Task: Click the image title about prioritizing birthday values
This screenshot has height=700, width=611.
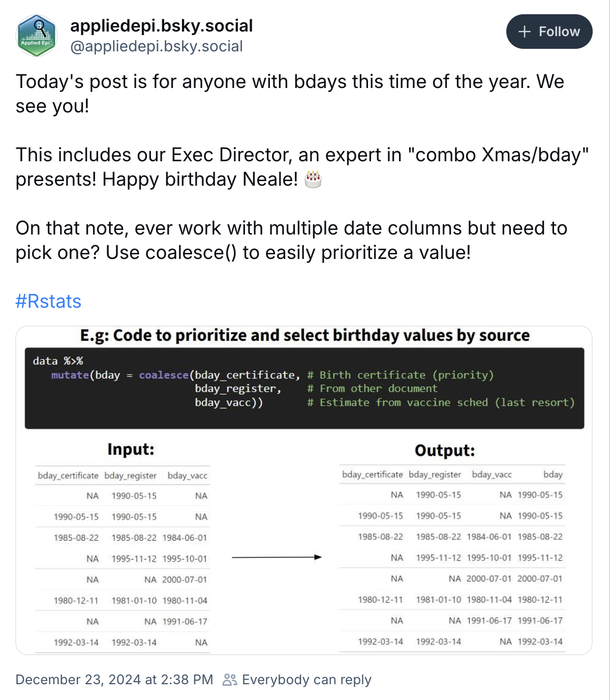Action: pyautogui.click(x=305, y=336)
